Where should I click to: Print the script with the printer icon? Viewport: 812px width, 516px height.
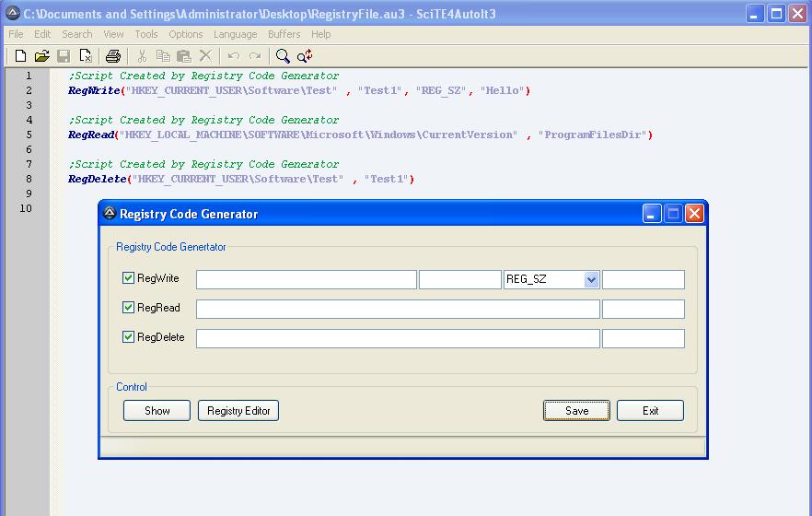tap(113, 56)
